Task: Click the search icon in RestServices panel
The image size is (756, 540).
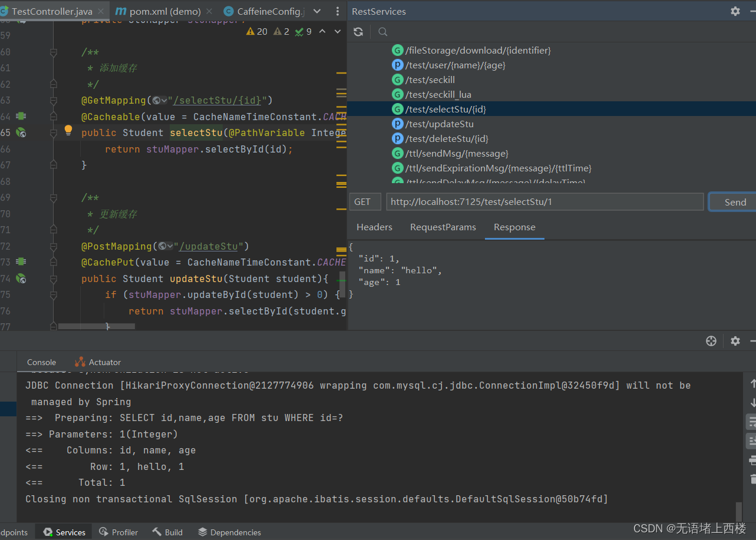Action: point(382,32)
